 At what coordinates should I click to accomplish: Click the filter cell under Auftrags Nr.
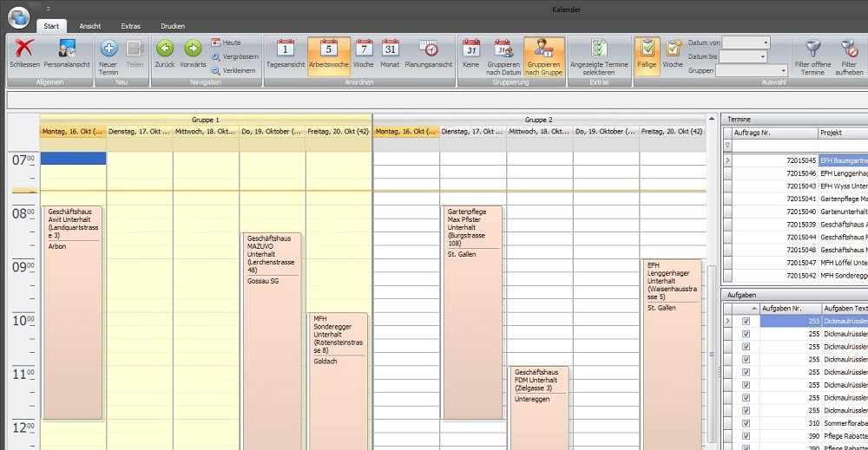[775, 146]
